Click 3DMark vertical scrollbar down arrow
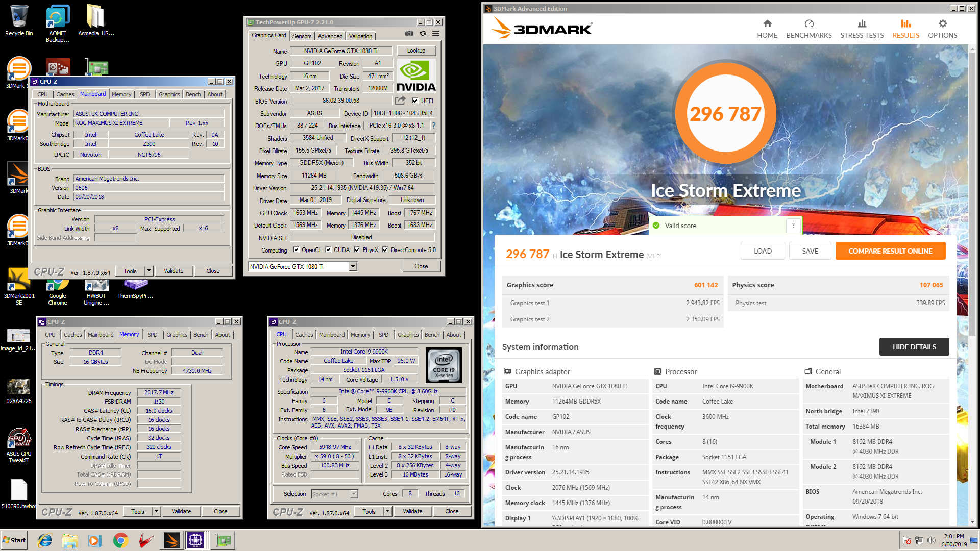Image resolution: width=980 pixels, height=551 pixels. (x=972, y=522)
